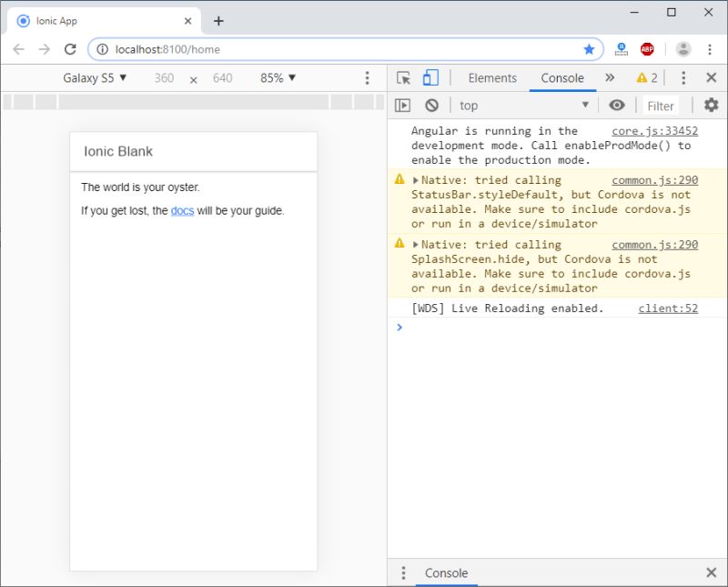Show console sidebar icon

tap(402, 106)
